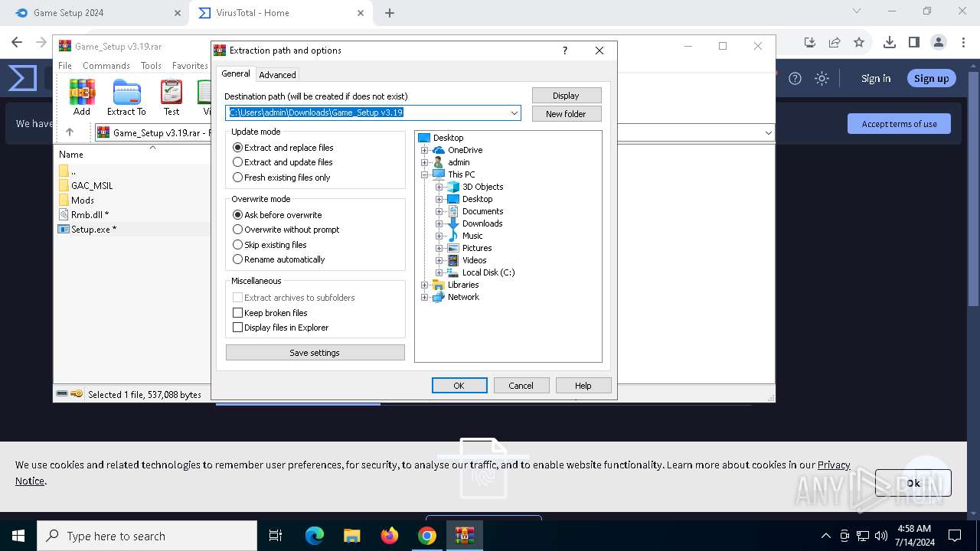Screen dimensions: 980x551
Task: Click Accept terms of use button
Action: click(899, 124)
